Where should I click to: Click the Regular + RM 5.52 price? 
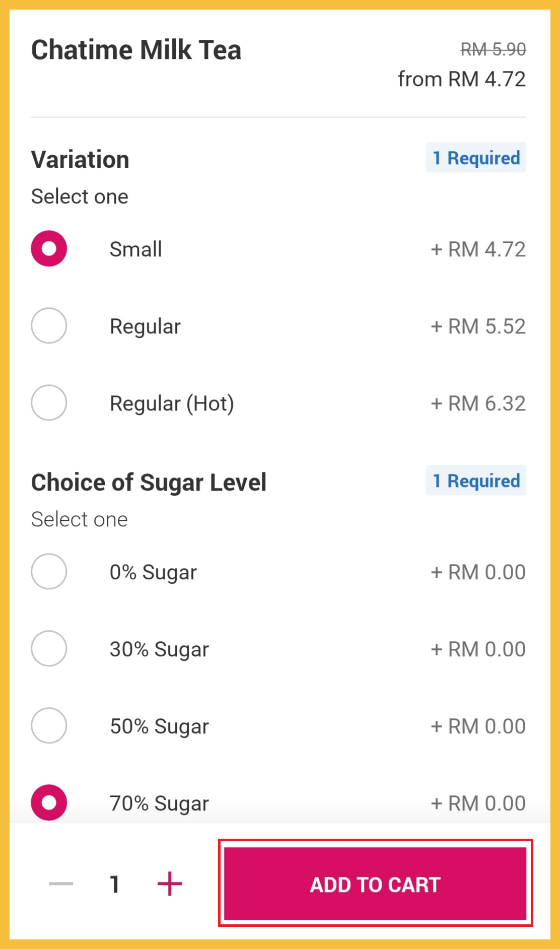coord(478,326)
